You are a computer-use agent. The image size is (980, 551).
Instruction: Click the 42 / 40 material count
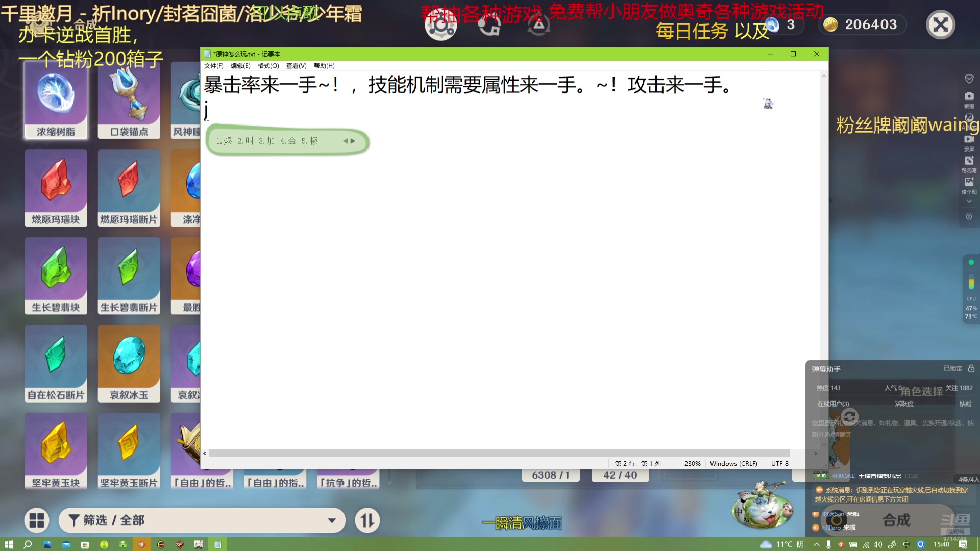pyautogui.click(x=620, y=475)
